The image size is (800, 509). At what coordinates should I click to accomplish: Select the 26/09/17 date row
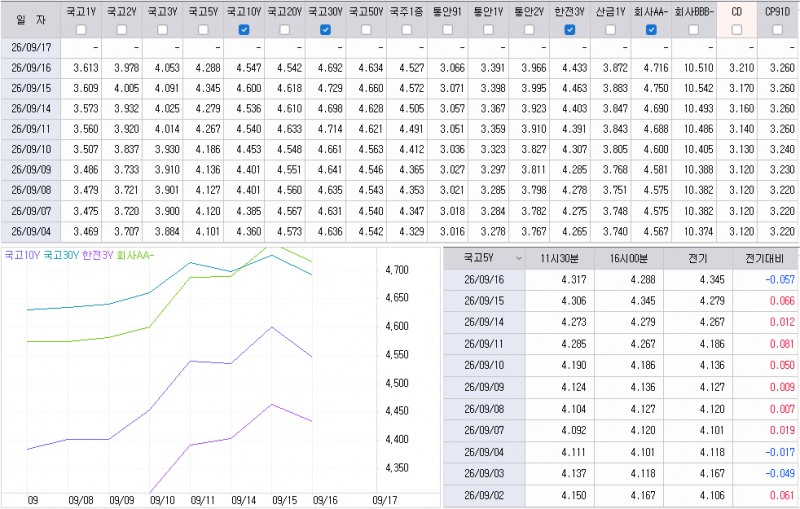(x=400, y=47)
